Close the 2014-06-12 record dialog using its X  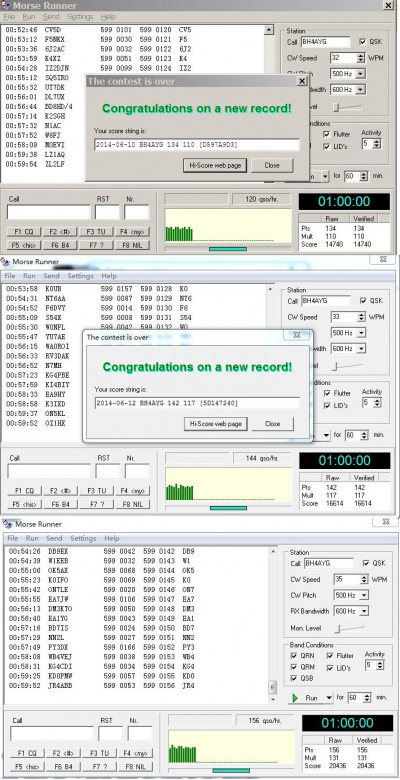(297, 335)
